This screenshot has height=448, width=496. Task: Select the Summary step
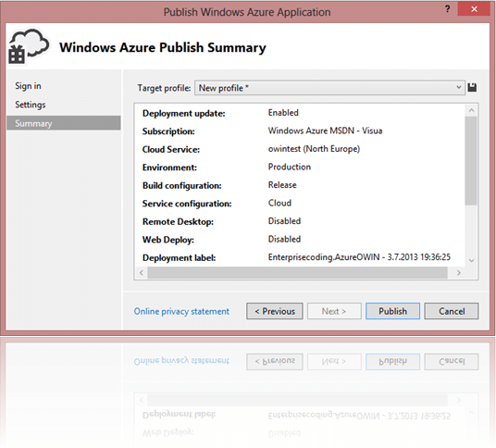63,123
